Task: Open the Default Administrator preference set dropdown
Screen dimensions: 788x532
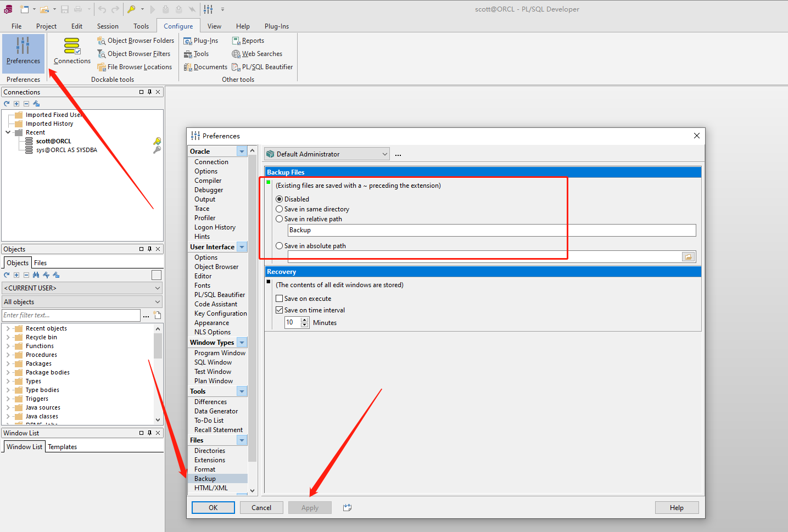Action: click(327, 154)
